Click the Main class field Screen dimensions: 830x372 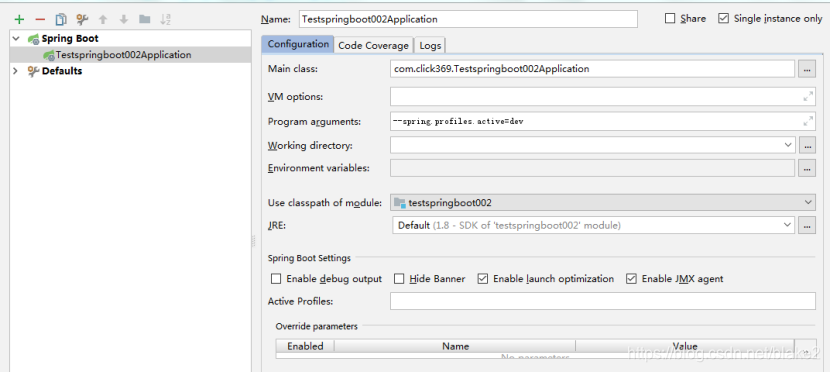[592, 69]
